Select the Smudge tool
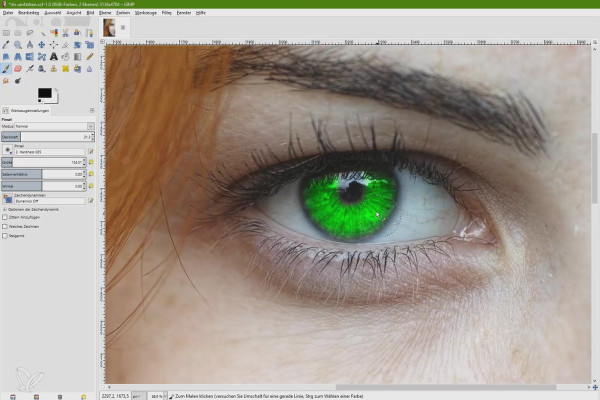 (6, 81)
